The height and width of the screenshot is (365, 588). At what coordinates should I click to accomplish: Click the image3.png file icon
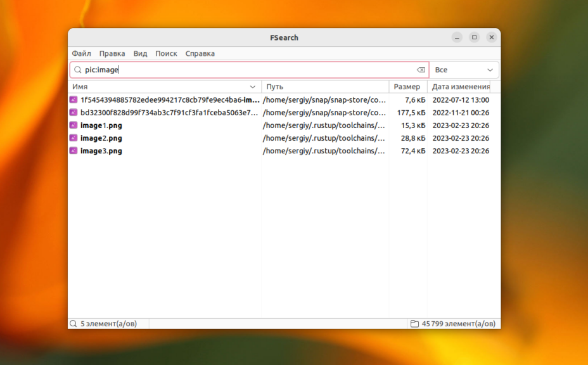pos(73,151)
